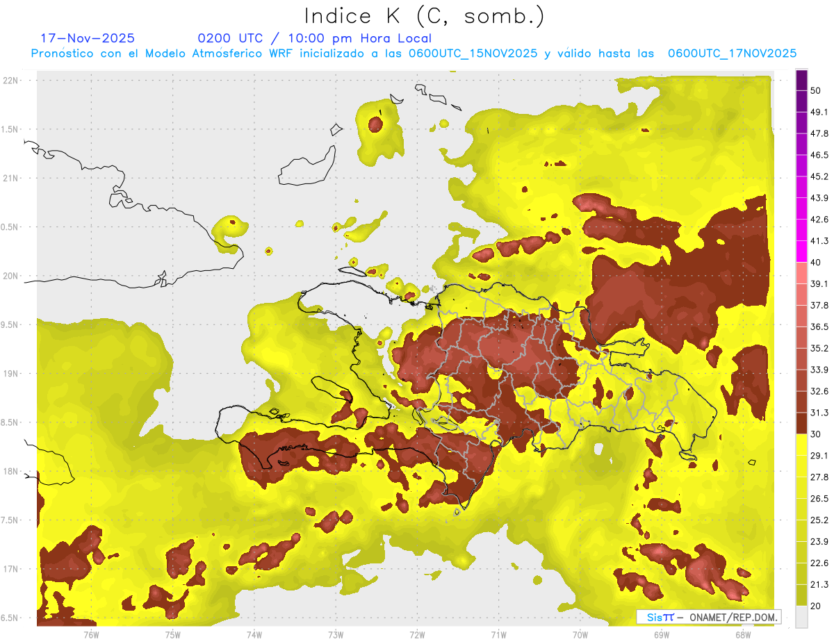Click the latitude label "17N"
Screen dimensions: 834x644
pos(11,569)
